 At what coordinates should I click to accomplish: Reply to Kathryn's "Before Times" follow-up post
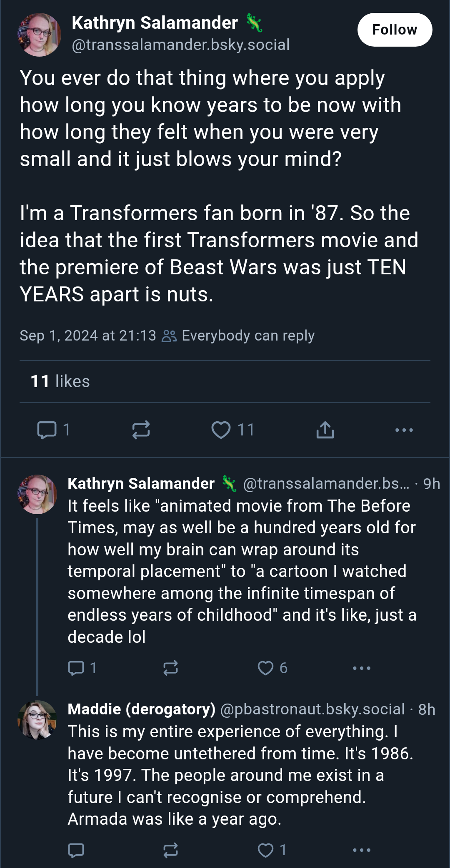pos(76,668)
